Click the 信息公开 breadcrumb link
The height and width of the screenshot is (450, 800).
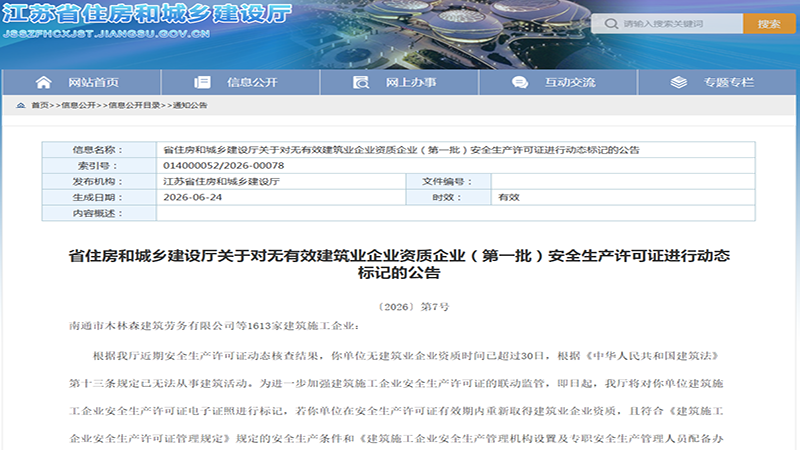tap(79, 105)
